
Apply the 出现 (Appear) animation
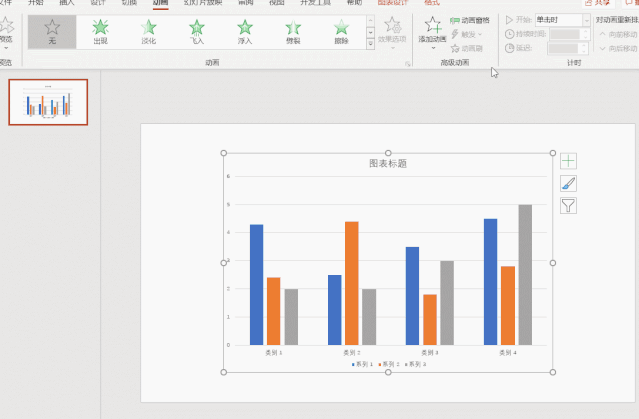tap(100, 32)
